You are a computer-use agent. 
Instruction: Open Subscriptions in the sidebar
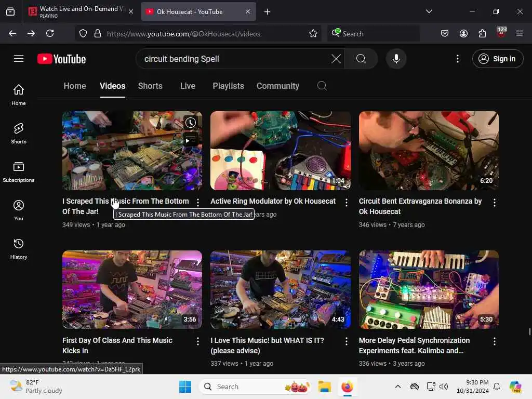pyautogui.click(x=19, y=171)
